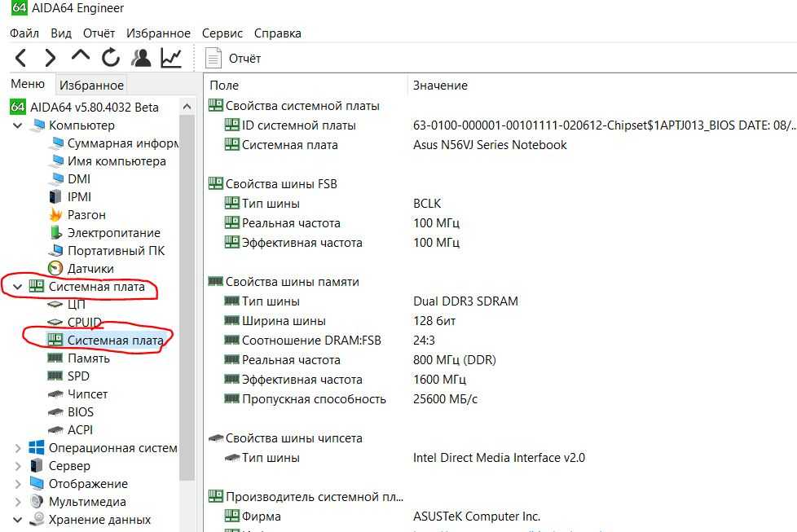797x532 pixels.
Task: Select the ЦП processor tree item
Action: coord(66,305)
